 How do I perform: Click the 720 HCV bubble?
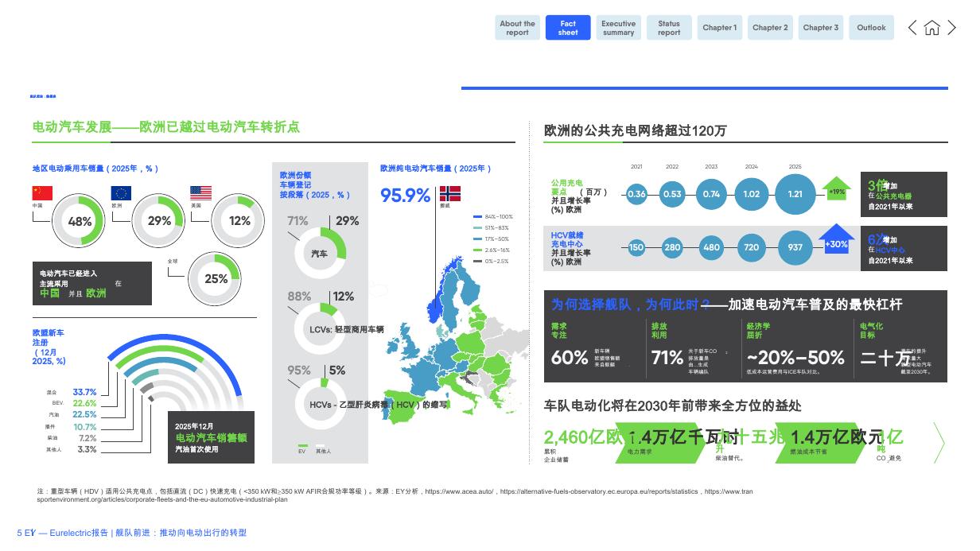[751, 247]
